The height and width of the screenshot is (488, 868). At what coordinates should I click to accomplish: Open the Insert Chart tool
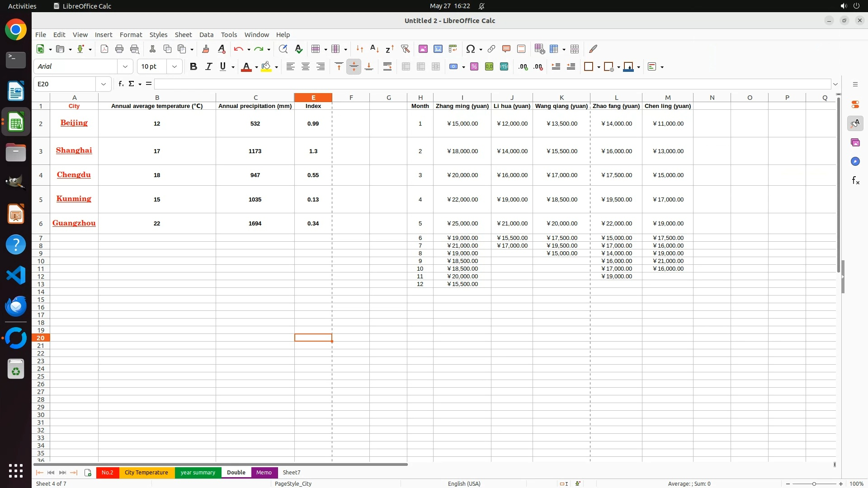click(x=438, y=49)
